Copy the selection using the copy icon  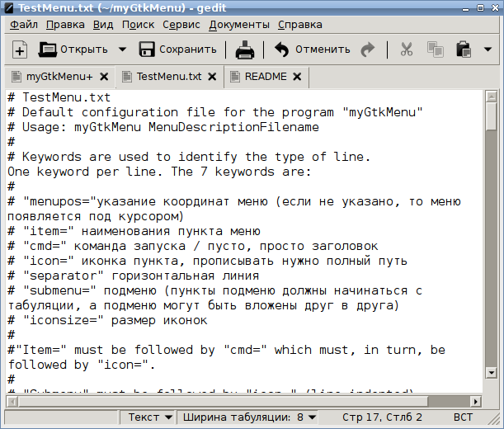pyautogui.click(x=436, y=49)
